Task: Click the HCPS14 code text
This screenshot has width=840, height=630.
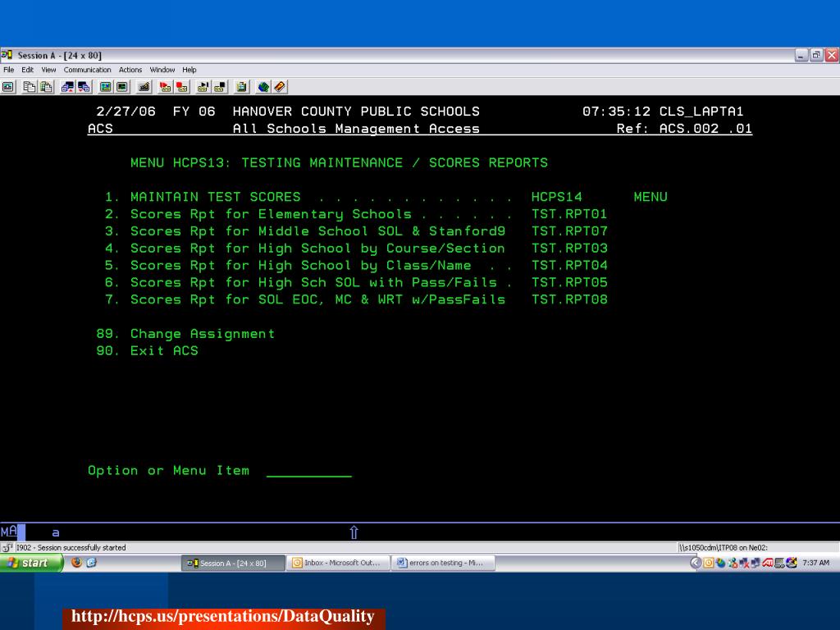Action: (x=557, y=197)
